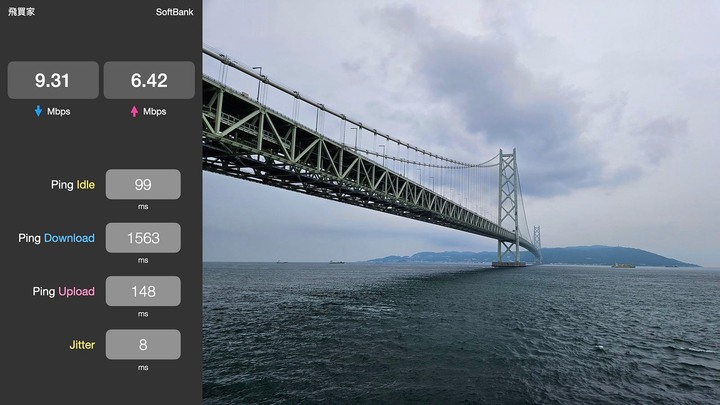Select the 9.31 download speed box

[x=53, y=80]
